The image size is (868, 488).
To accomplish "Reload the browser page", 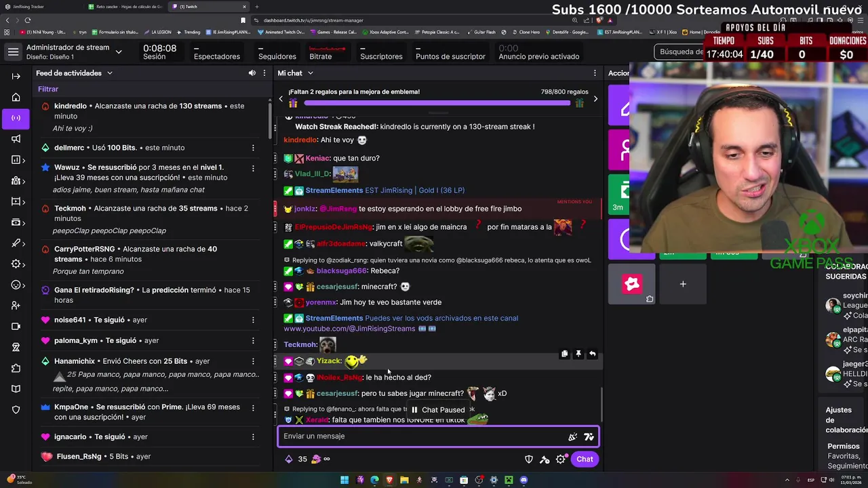I will coord(28,20).
